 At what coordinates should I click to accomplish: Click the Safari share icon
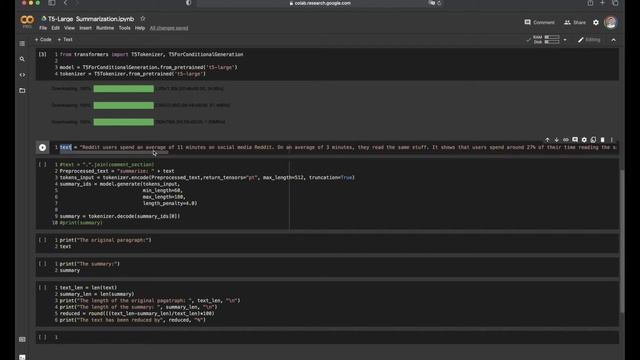(590, 3)
